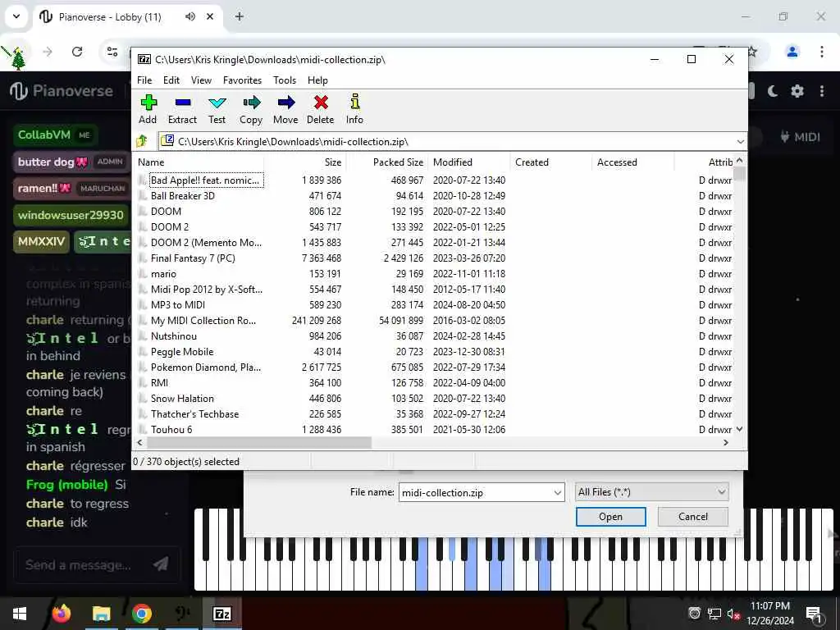840x630 pixels.
Task: Toggle dark mode moon icon in Pianoverse
Action: pyautogui.click(x=773, y=91)
